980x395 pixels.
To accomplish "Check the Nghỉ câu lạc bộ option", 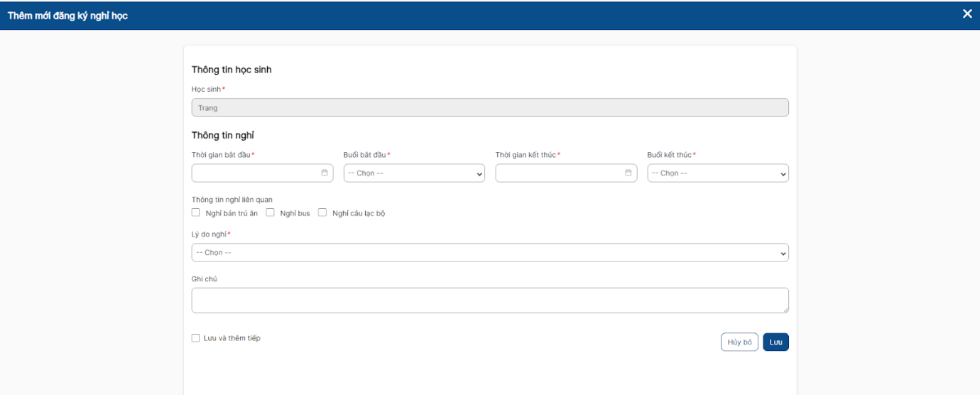I will point(322,212).
